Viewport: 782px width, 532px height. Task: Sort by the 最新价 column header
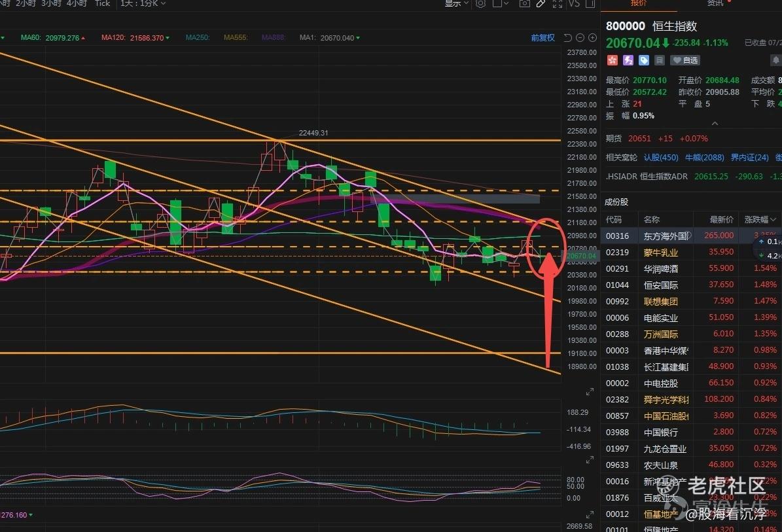pyautogui.click(x=722, y=219)
